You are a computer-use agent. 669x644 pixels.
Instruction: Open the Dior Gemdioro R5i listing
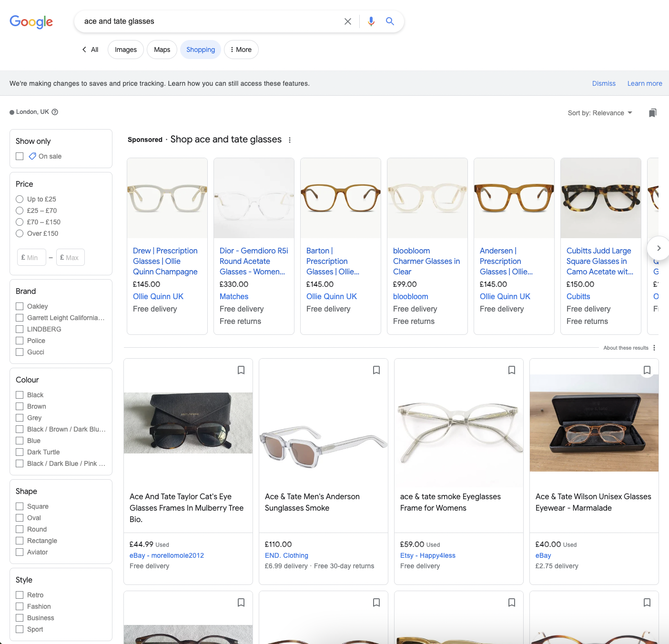click(254, 261)
